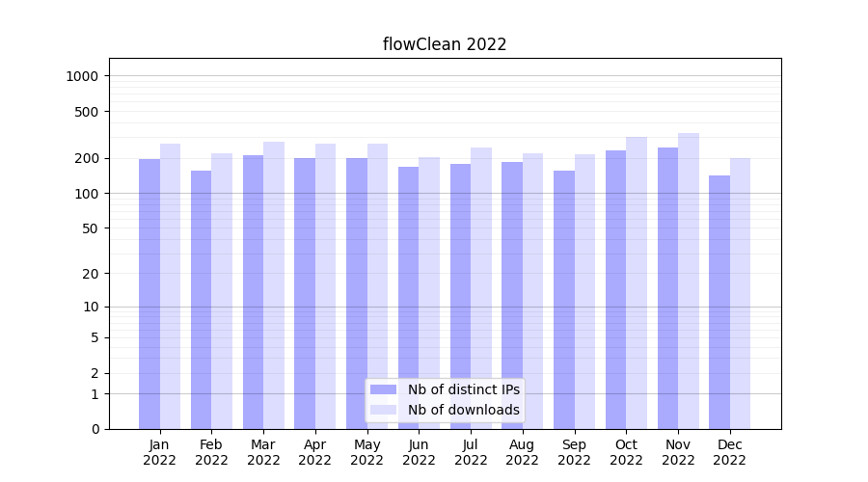The image size is (868, 482).
Task: Click the Nb of distinct IPs legend swatch
Action: point(383,389)
